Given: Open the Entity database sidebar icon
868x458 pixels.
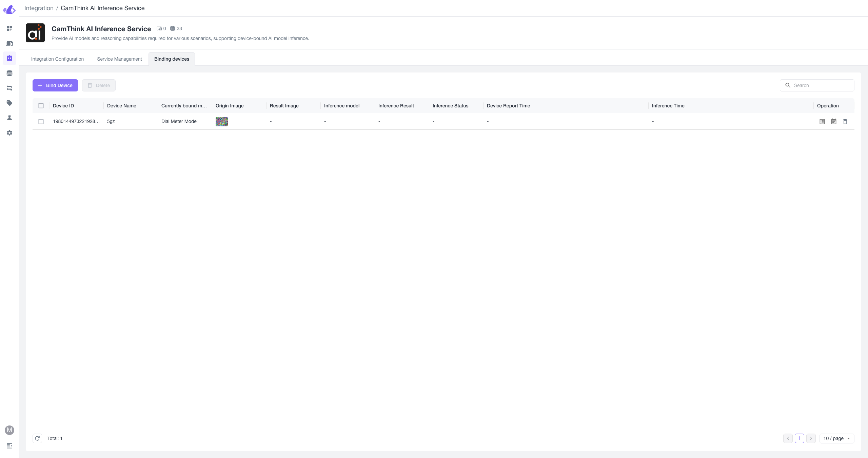Looking at the screenshot, I should tap(9, 73).
